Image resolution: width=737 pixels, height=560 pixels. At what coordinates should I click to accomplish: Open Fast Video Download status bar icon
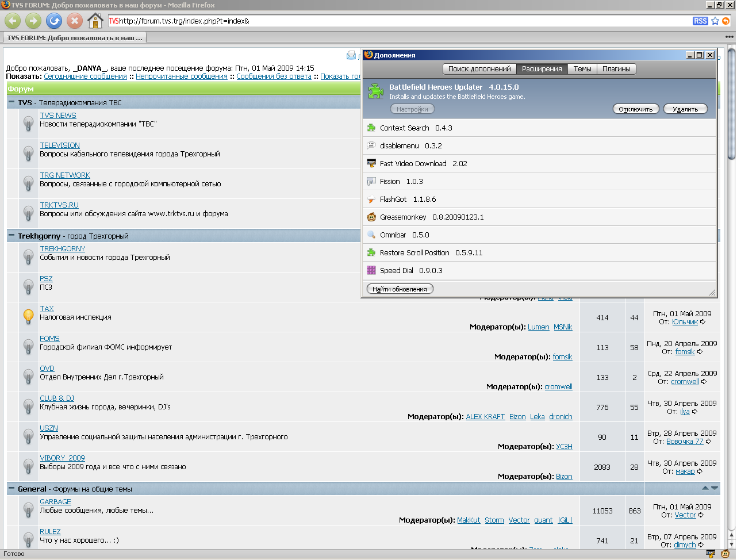tap(711, 554)
